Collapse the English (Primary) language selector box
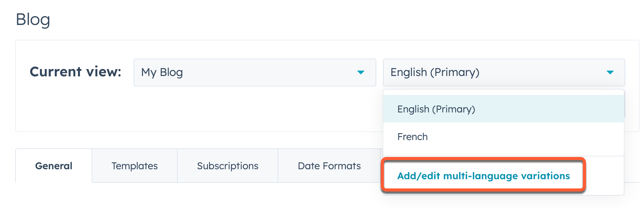The height and width of the screenshot is (208, 644). pos(503,73)
